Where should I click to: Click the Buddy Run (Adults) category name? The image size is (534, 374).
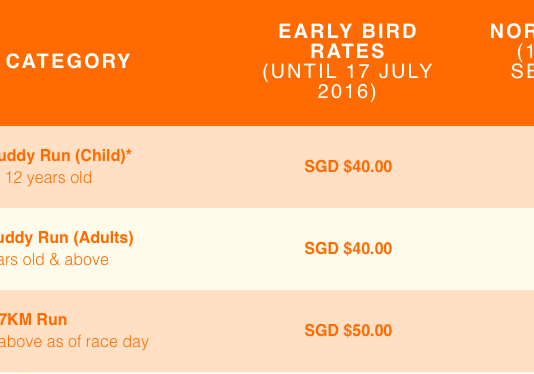(66, 238)
